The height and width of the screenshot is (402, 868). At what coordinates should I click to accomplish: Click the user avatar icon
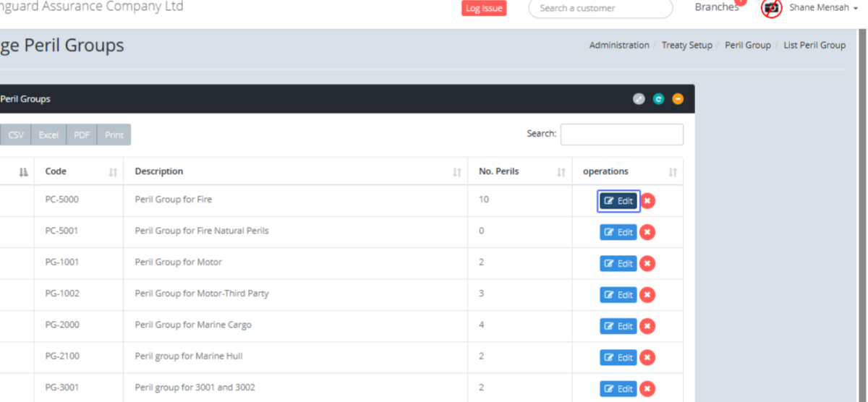[x=772, y=8]
